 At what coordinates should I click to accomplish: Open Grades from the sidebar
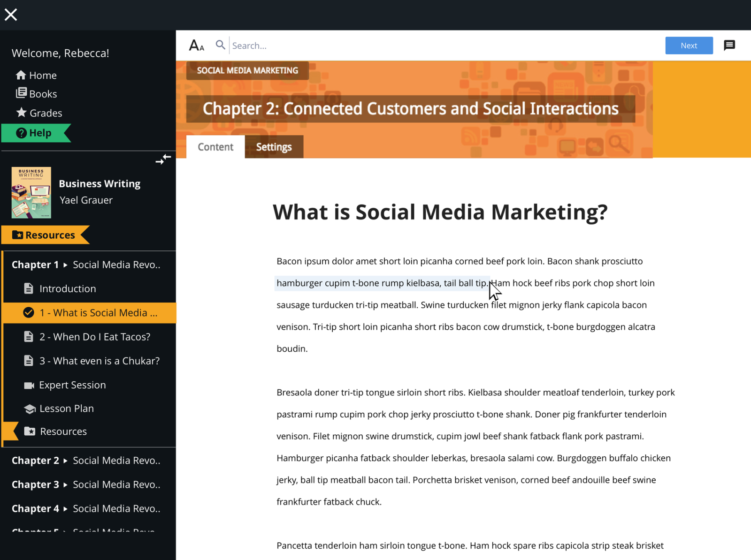pos(21,113)
